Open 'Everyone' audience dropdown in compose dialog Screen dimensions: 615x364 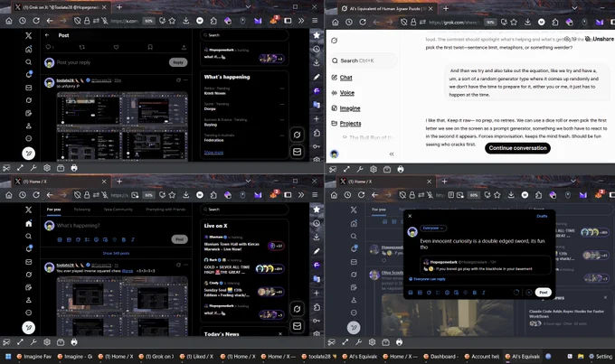pos(433,228)
